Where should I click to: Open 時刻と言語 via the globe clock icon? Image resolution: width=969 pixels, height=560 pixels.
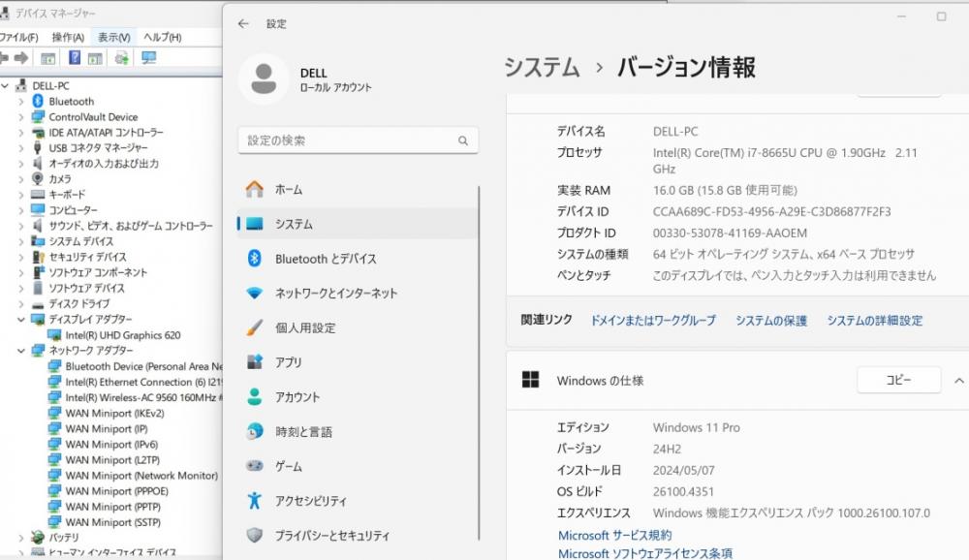(x=255, y=431)
